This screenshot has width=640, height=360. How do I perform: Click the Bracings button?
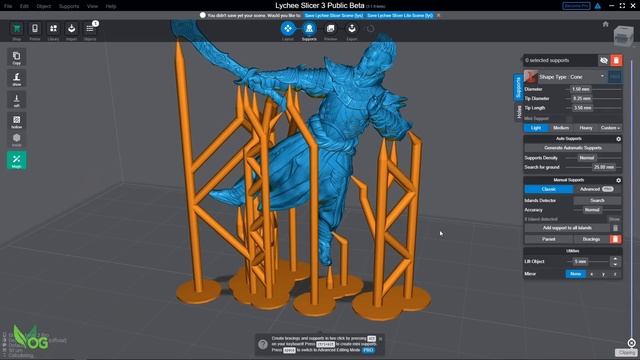(591, 239)
